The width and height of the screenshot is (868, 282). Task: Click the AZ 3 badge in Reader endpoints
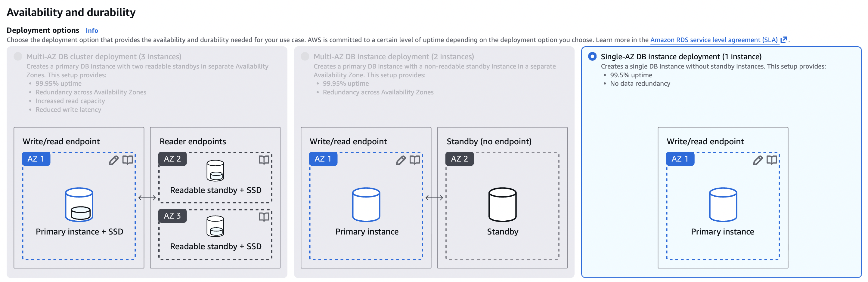pyautogui.click(x=172, y=216)
